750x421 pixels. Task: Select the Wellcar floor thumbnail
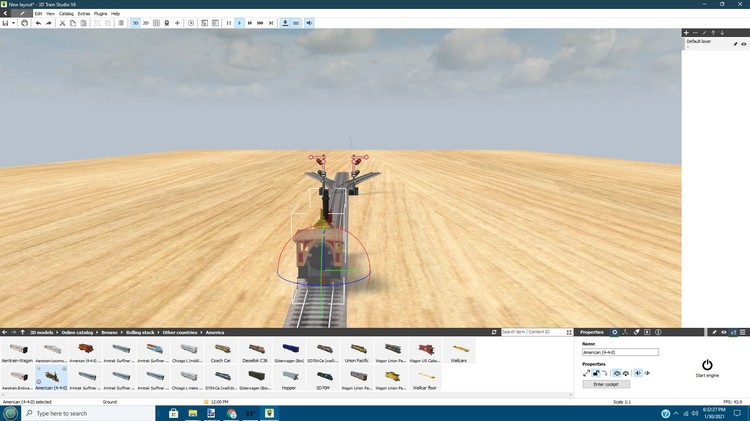(x=425, y=379)
